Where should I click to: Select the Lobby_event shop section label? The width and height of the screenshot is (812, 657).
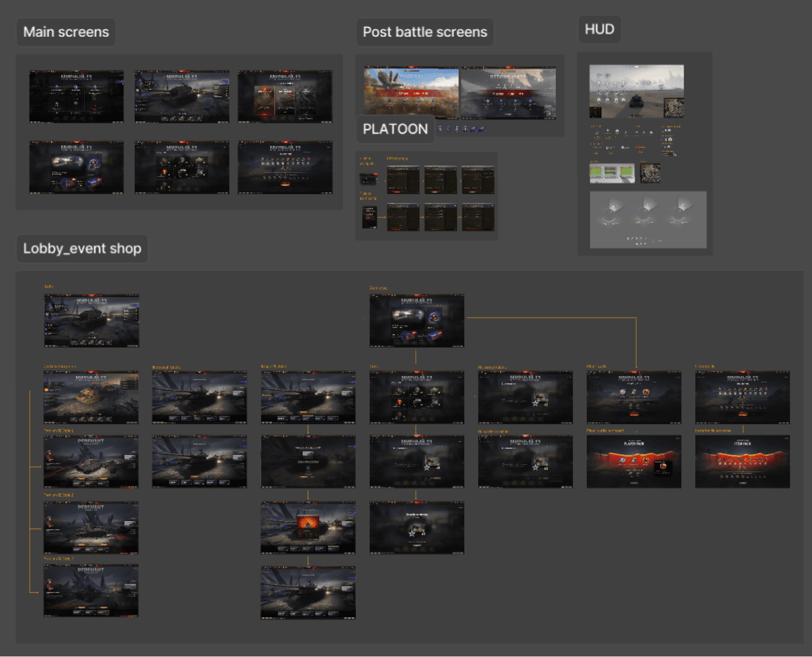pos(82,248)
